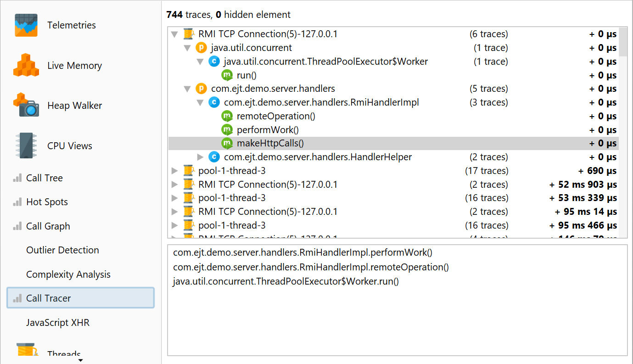This screenshot has width=633, height=364.
Task: Click the bar chart icon beside Call Tree
Action: click(x=17, y=178)
